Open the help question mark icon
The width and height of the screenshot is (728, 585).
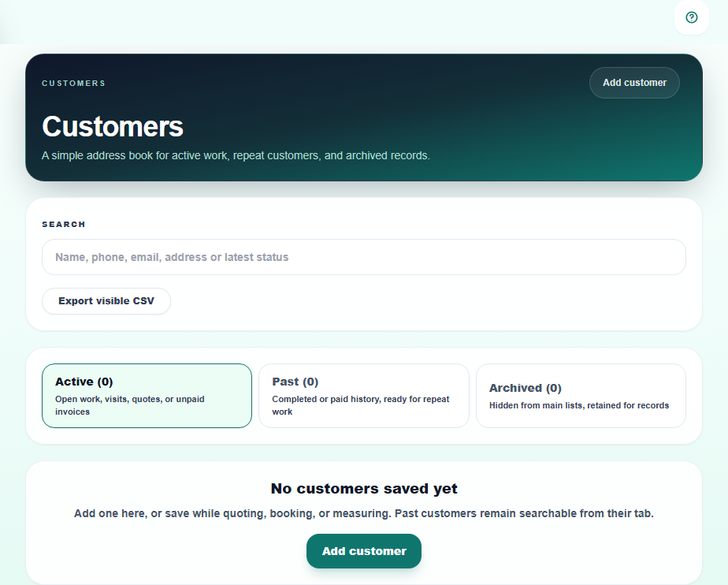point(691,17)
